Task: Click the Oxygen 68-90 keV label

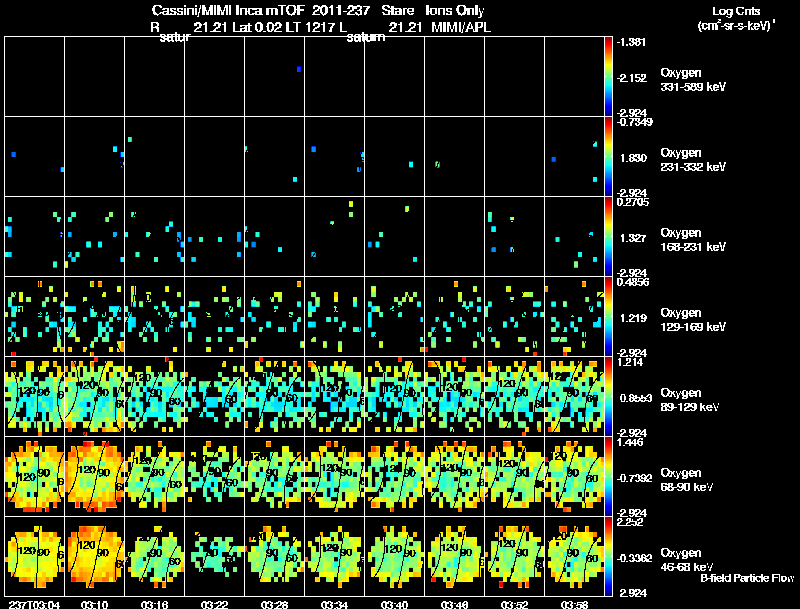Action: (x=687, y=480)
